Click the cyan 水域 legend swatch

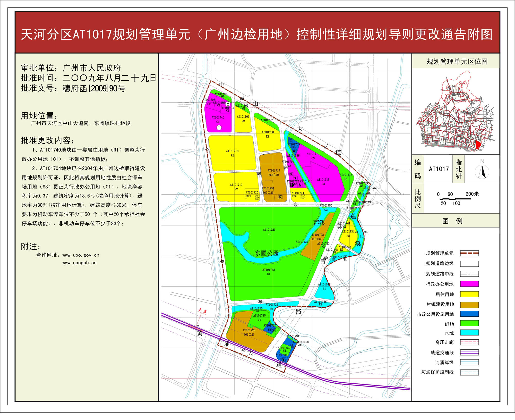469,333
